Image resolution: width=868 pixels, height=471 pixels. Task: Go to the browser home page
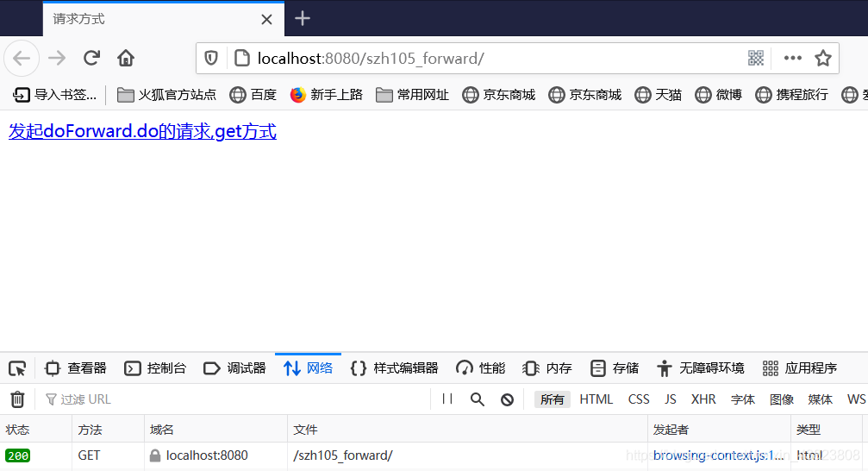point(126,58)
